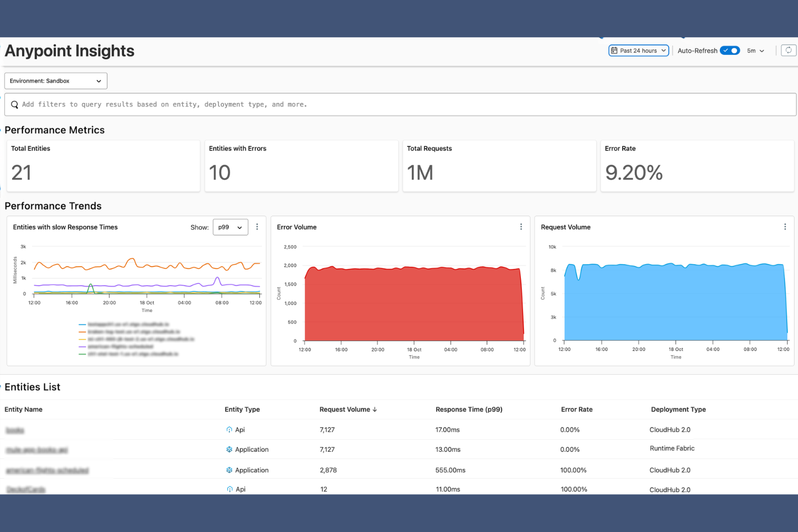This screenshot has width=798, height=532.
Task: Sort by Entity Name column header
Action: [x=24, y=410]
